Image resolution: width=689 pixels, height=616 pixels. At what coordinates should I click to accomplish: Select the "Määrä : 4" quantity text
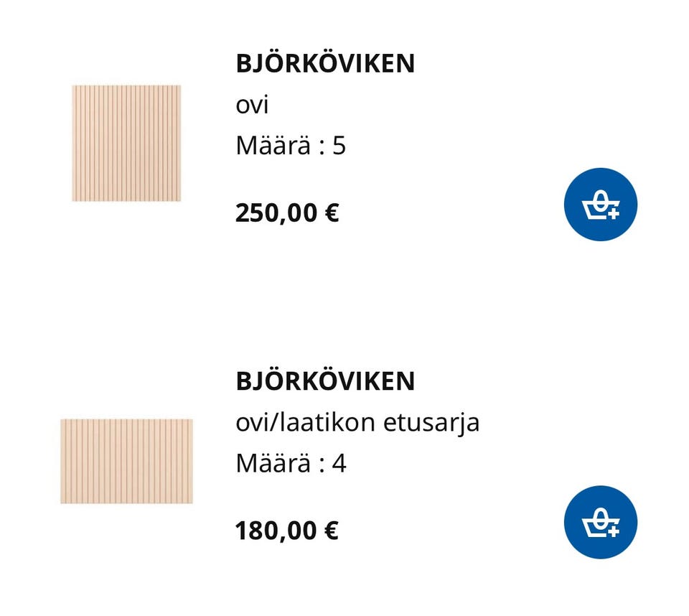click(x=291, y=463)
